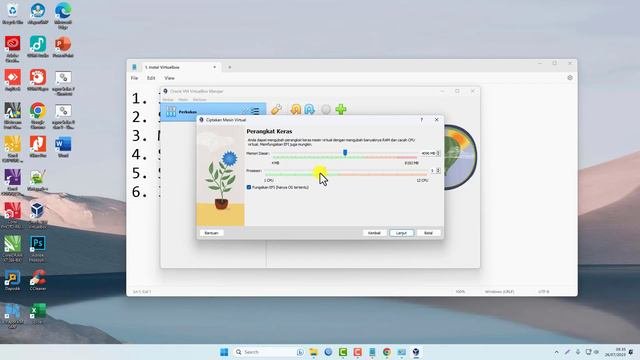Open Recycle Bin desktop icon
This screenshot has height=360, width=640.
13,14
